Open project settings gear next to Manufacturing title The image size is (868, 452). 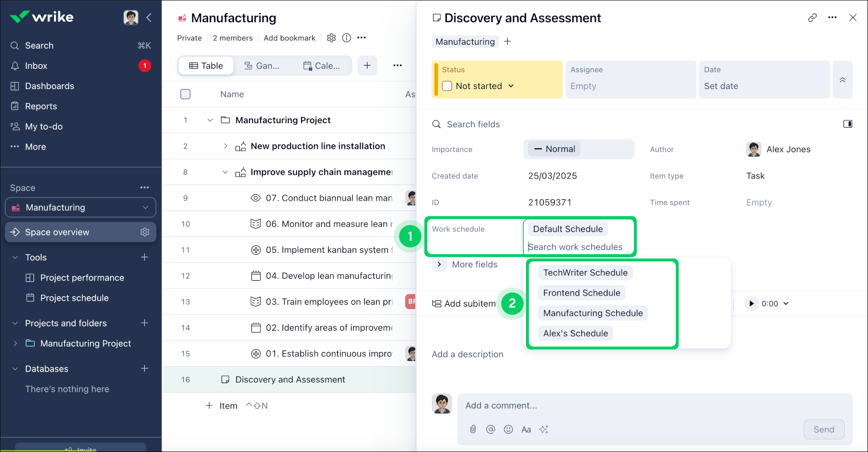331,38
